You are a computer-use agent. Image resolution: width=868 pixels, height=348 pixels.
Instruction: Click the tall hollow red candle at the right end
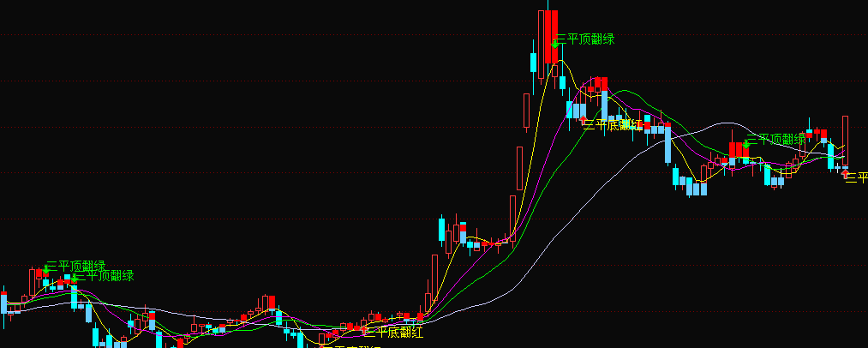pyautogui.click(x=846, y=141)
